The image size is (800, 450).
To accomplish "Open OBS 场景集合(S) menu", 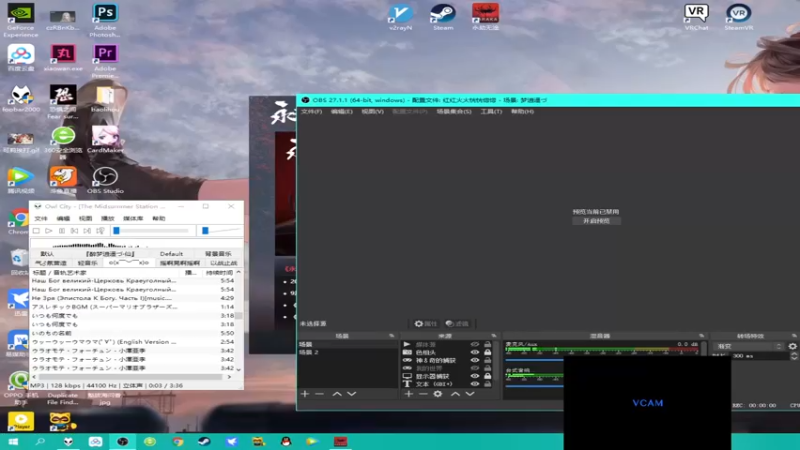I will pyautogui.click(x=454, y=111).
